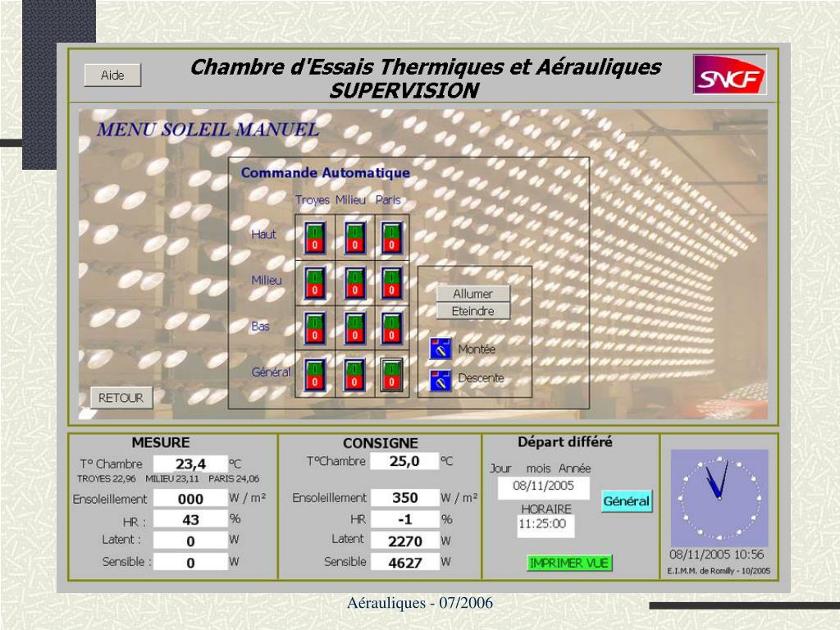Select the Consigne Latent field 2270

[x=404, y=541]
